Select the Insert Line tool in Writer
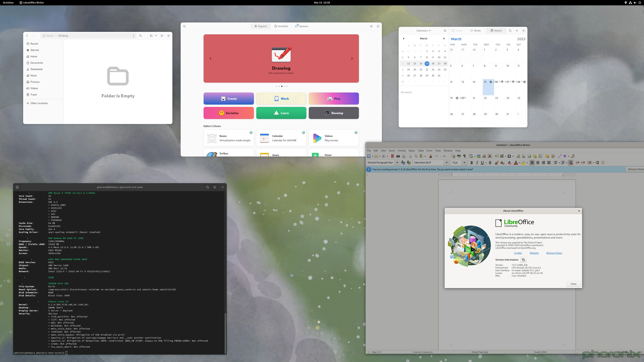 [560, 156]
